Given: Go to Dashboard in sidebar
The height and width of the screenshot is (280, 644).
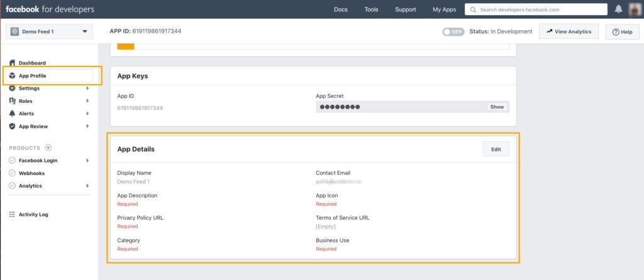Looking at the screenshot, I should coord(32,63).
